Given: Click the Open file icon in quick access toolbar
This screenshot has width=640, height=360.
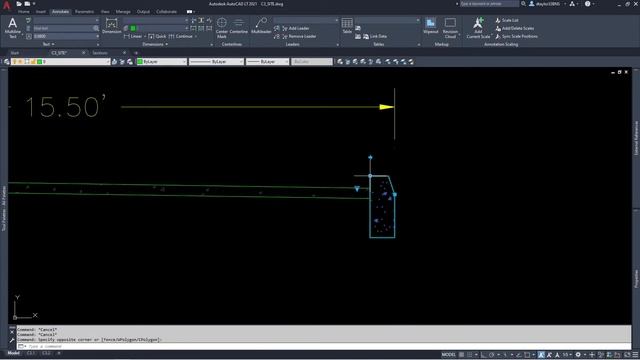Looking at the screenshot, I should pyautogui.click(x=19, y=4).
